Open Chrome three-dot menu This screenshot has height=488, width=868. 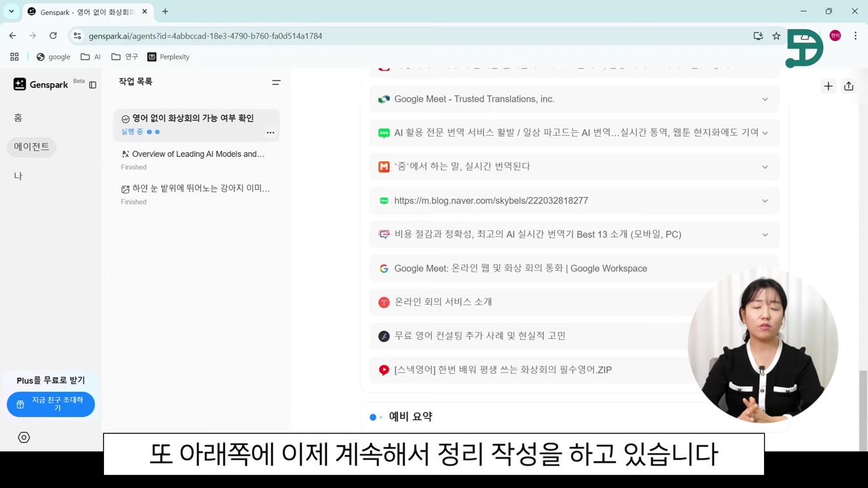tap(855, 36)
